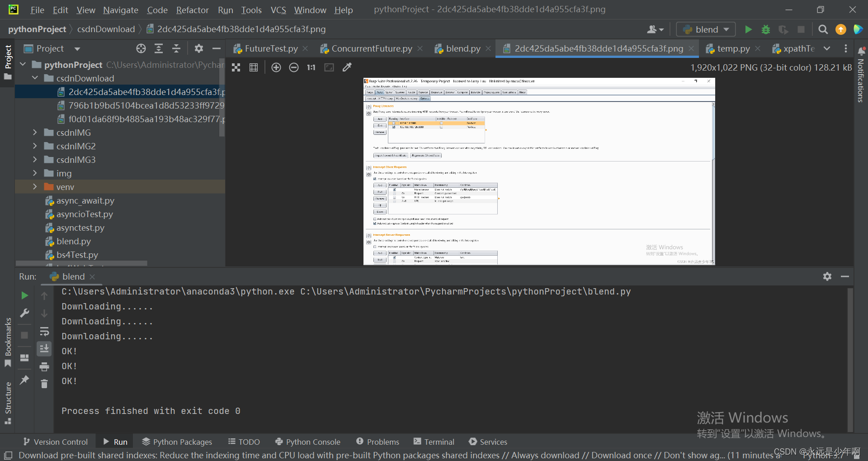Toggle grid display in image viewer
Image resolution: width=868 pixels, height=461 pixels.
click(254, 67)
